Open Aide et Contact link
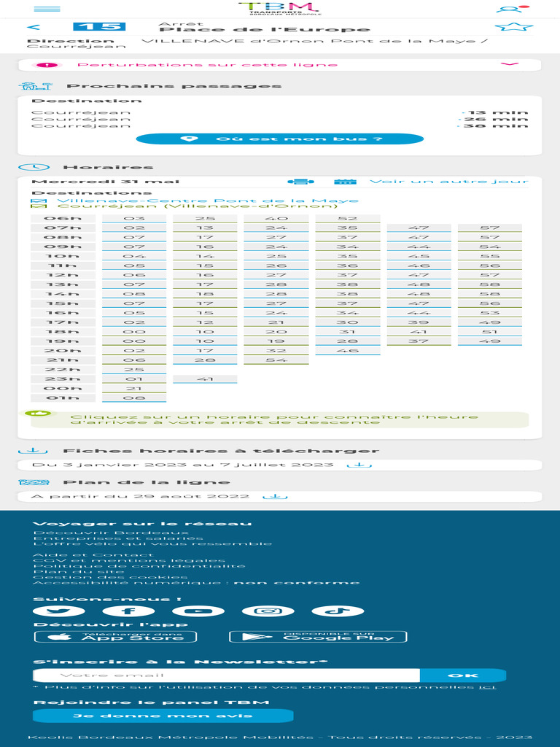This screenshot has width=560, height=747. coord(93,555)
